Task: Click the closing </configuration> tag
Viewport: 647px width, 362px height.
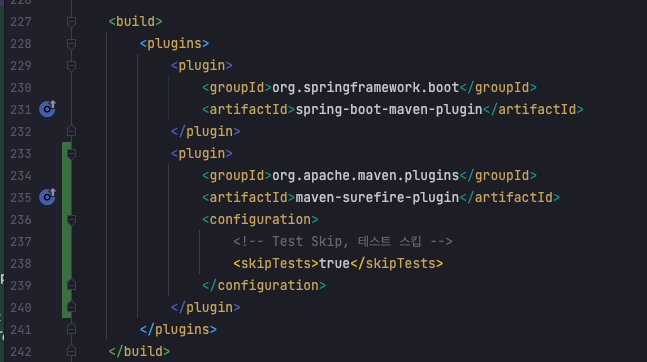Action: pos(264,285)
